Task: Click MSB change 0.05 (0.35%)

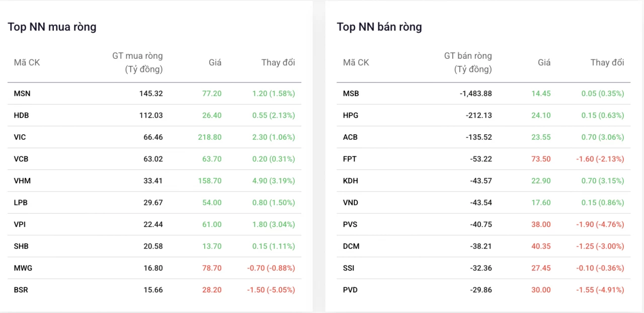Action: (603, 93)
